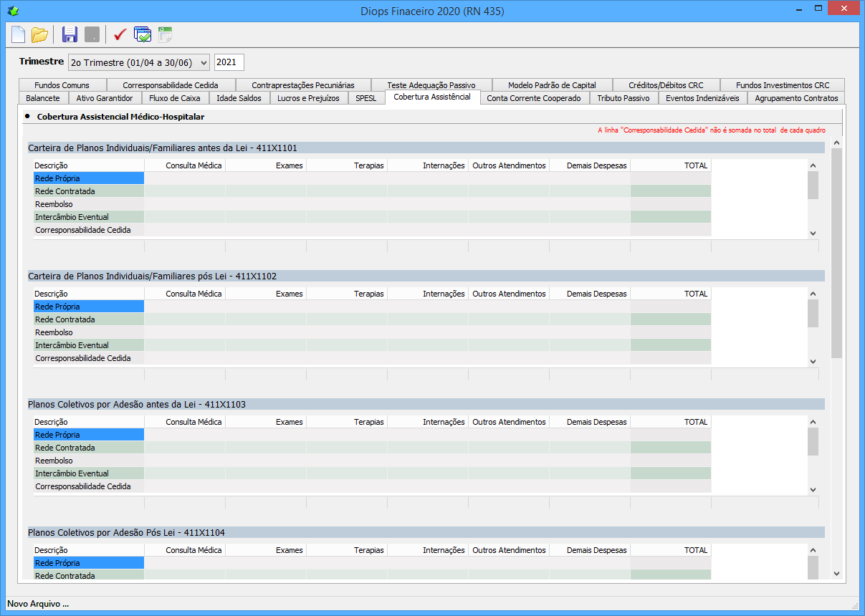This screenshot has width=865, height=616.
Task: Click the 411X1101 table scroll-up arrow
Action: 813,166
